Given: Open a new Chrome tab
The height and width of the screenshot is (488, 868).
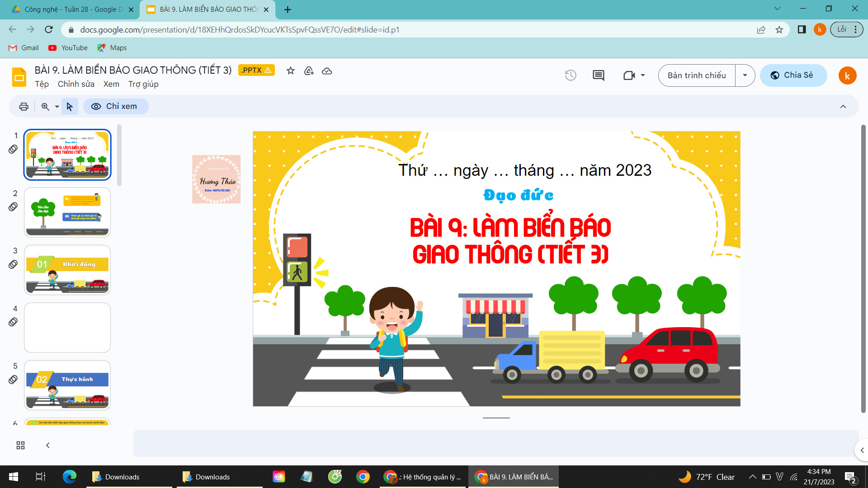Looking at the screenshot, I should click(288, 9).
